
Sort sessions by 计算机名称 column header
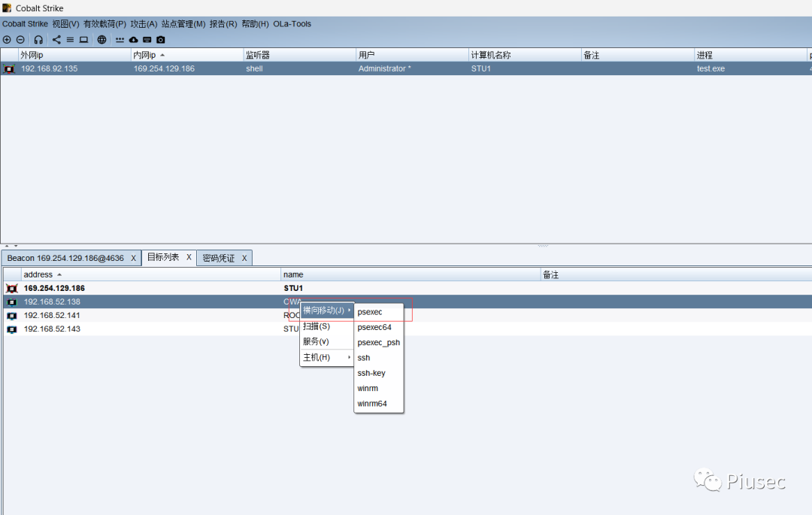click(525, 55)
